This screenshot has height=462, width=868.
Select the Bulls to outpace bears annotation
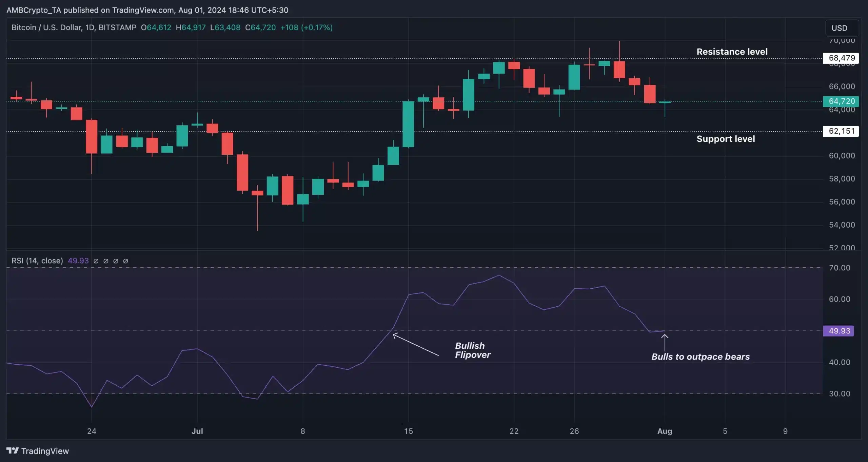click(x=701, y=357)
